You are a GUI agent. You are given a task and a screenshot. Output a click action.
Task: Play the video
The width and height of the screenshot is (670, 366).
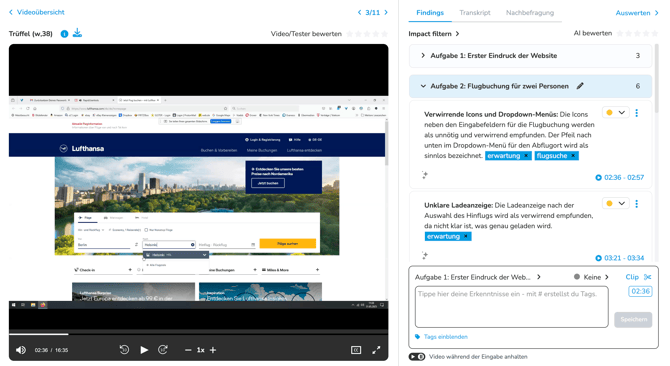point(144,350)
